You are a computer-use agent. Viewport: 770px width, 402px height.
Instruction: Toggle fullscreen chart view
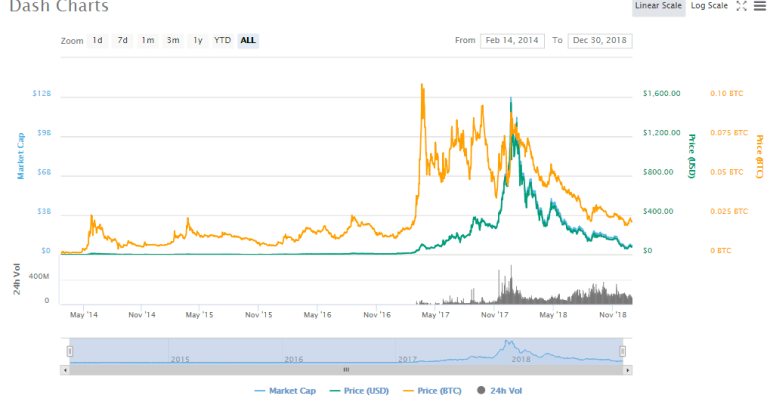coord(742,6)
